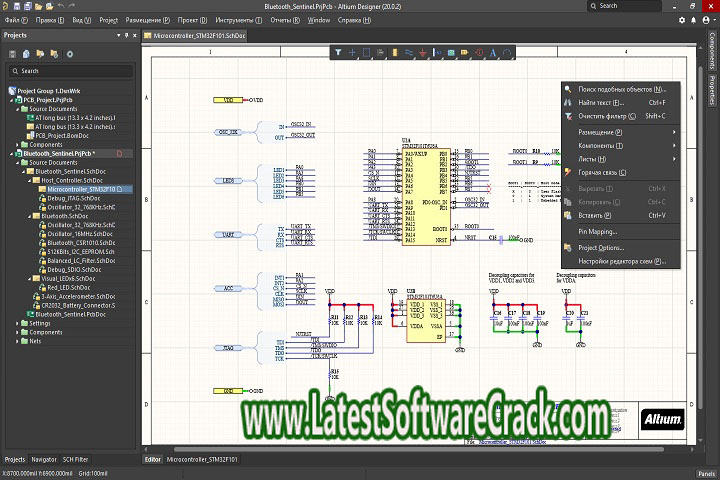Viewport: 720px width, 480px height.
Task: Switch to the Navigator tab
Action: 44,459
